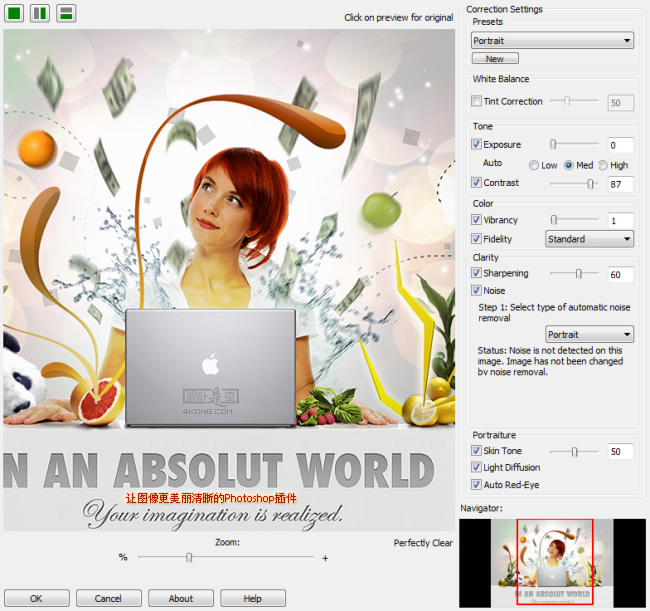Click the minus end of the Zoom slider
The image size is (650, 611).
tap(124, 558)
